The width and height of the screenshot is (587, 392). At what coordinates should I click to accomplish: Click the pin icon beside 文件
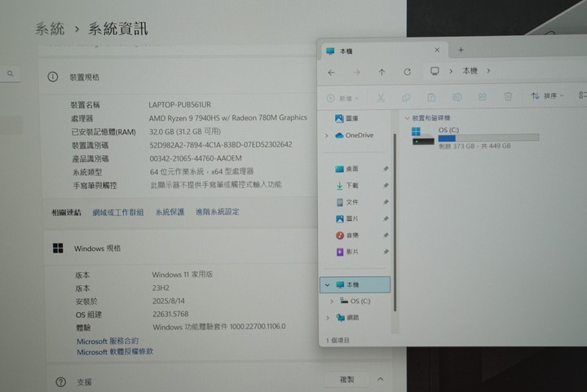386,202
